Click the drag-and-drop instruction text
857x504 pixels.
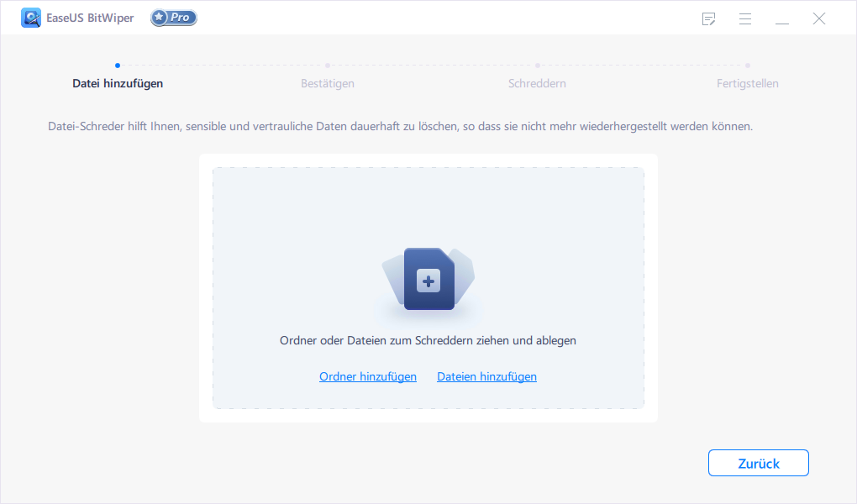click(428, 340)
